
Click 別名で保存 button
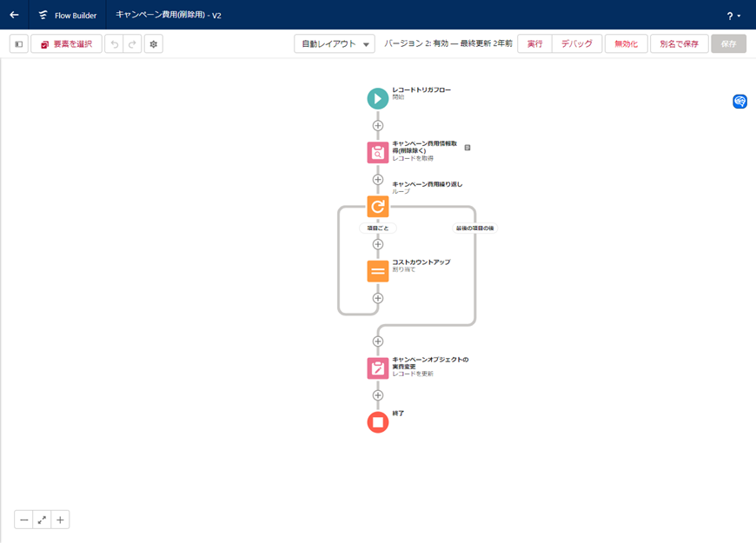[679, 44]
